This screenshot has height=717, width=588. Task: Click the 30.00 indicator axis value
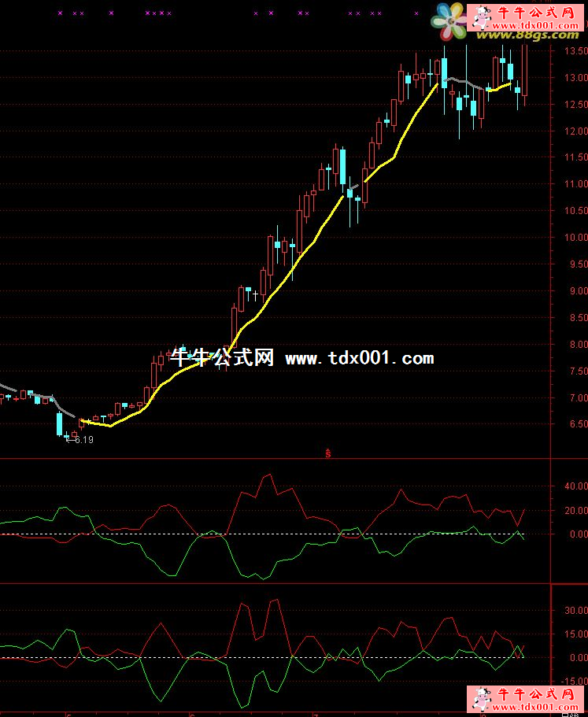click(576, 611)
